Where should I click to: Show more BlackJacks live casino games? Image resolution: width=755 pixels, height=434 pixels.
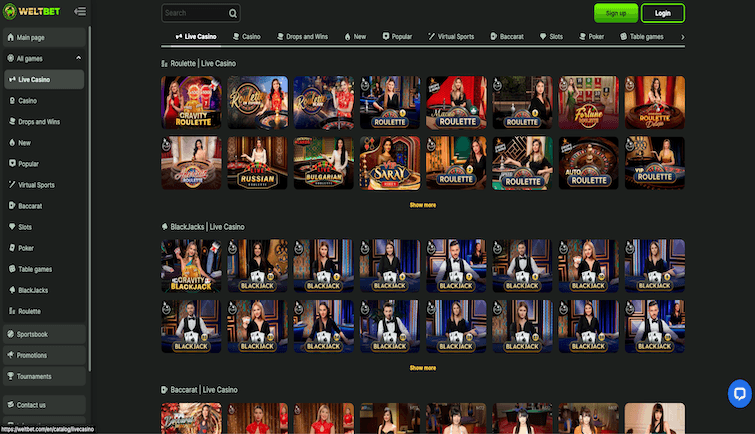click(423, 368)
